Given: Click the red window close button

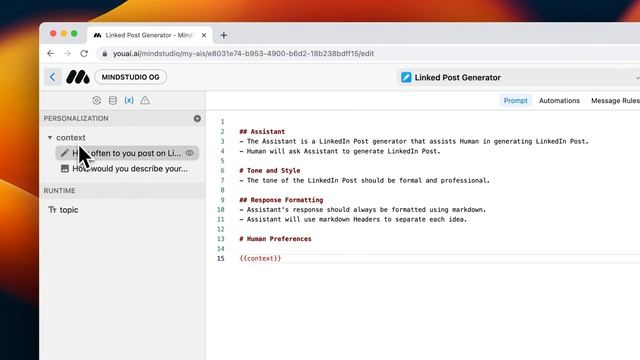Looking at the screenshot, I should click(53, 33).
